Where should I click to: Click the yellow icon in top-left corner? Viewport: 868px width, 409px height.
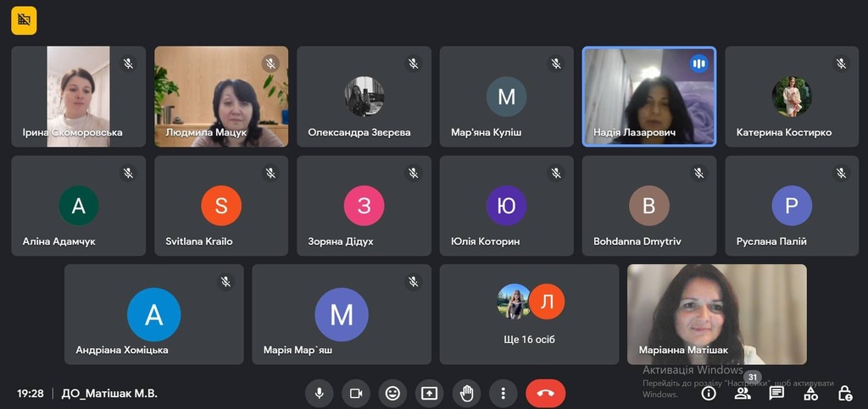[24, 20]
